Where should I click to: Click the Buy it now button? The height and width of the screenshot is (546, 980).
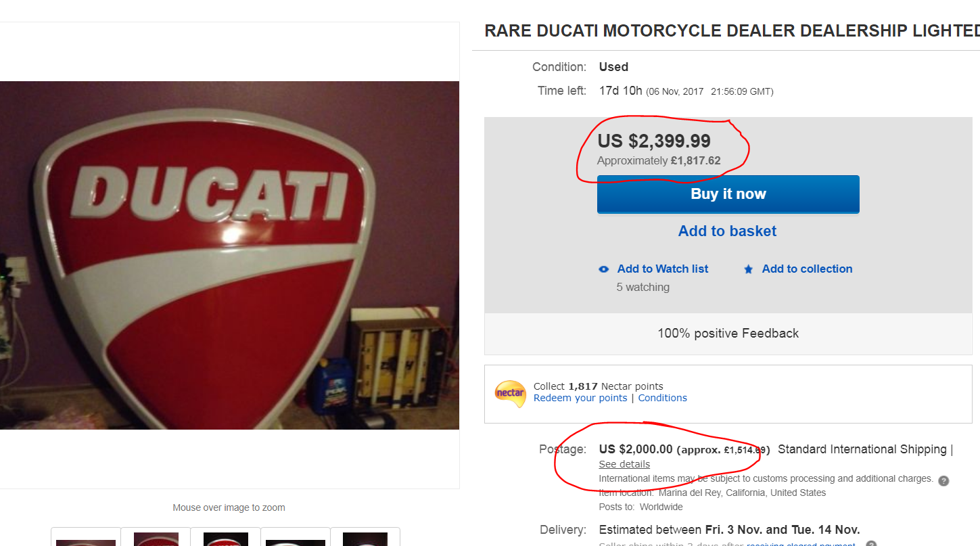tap(728, 194)
